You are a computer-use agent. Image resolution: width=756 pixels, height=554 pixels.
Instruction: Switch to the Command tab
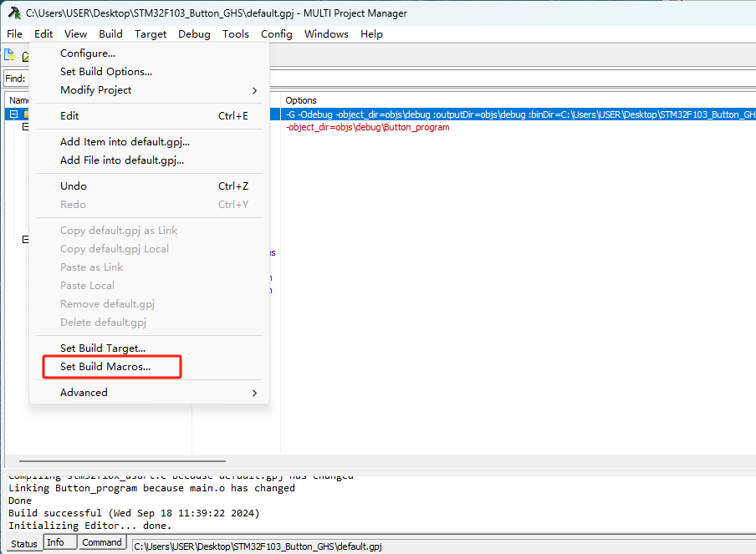click(x=102, y=543)
